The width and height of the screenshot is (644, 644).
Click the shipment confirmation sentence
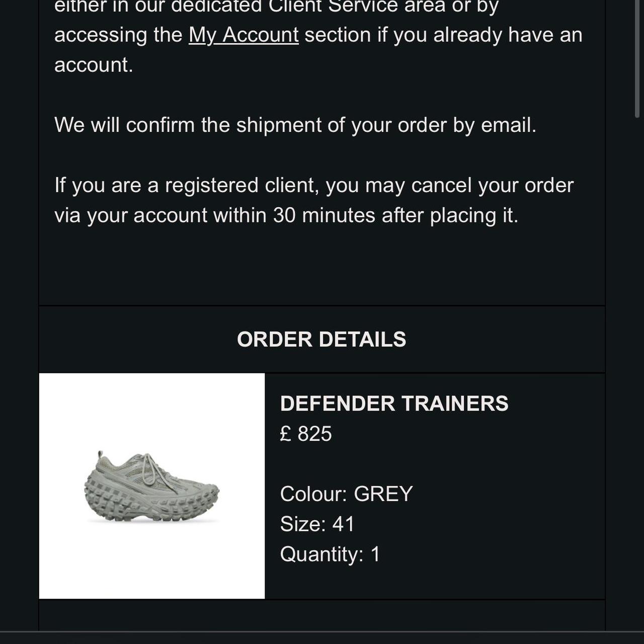(x=295, y=125)
